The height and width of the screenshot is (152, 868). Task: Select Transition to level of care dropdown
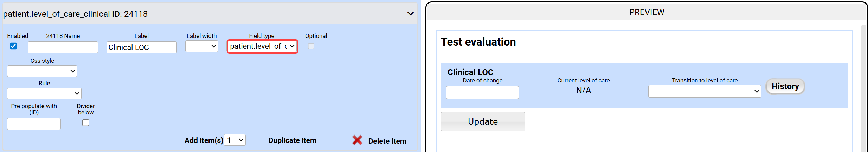tap(705, 91)
